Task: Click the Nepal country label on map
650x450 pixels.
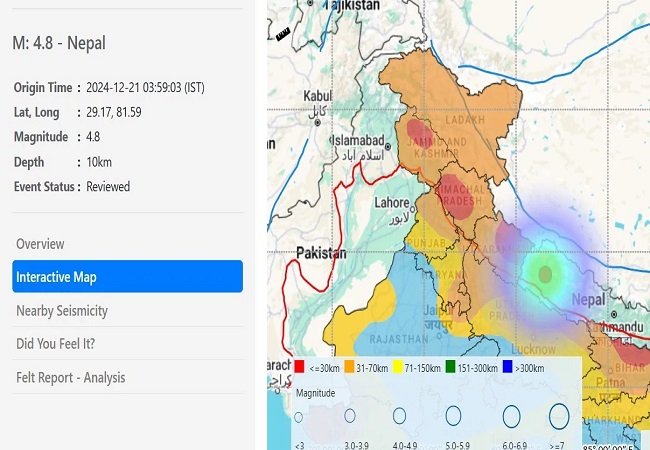Action: [x=588, y=300]
